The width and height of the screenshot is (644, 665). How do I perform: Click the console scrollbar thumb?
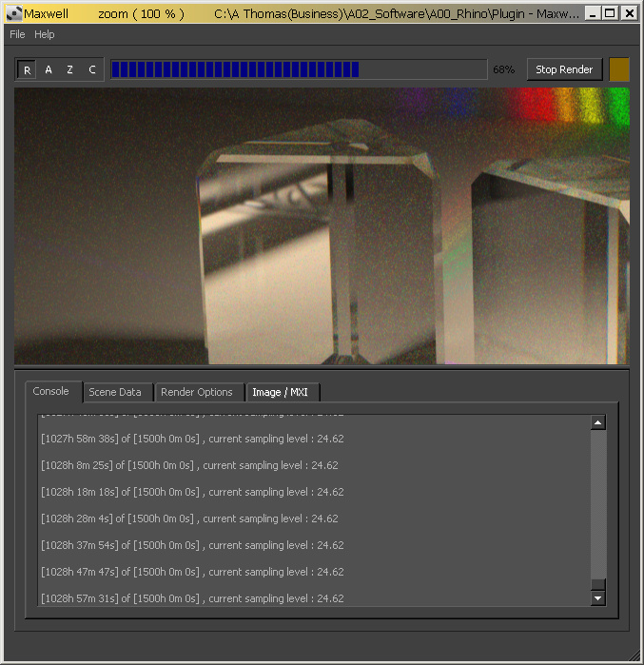click(x=597, y=584)
